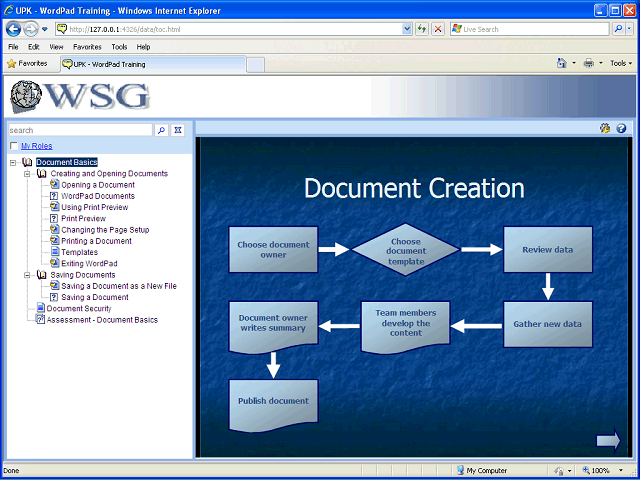Click the Refresh page icon
The image size is (640, 480).
pyautogui.click(x=422, y=29)
